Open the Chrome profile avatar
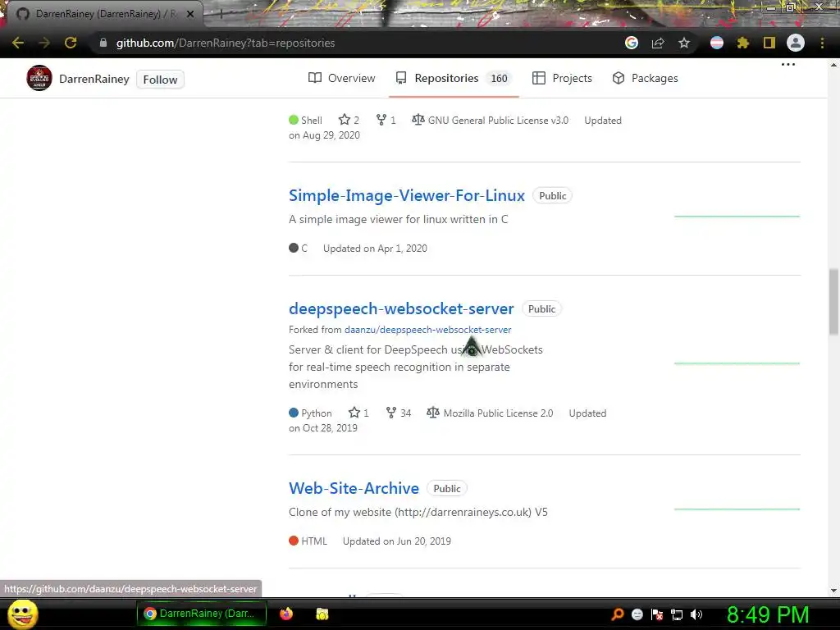Screen dimensions: 840x630 796,43
